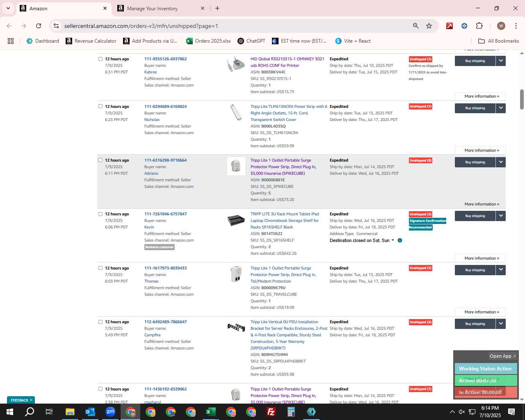
Task: Open File Explorer from taskbar
Action: (70, 412)
